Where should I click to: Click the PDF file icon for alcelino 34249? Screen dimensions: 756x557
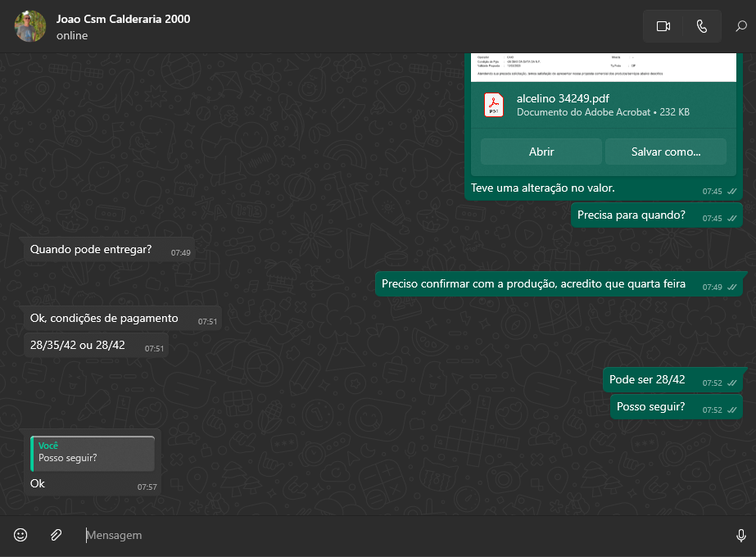click(494, 105)
